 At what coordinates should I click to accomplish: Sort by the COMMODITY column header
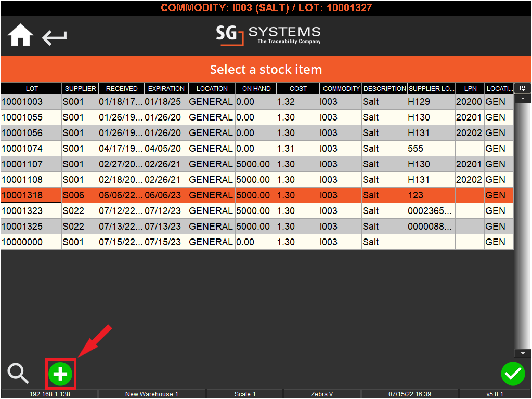click(341, 88)
